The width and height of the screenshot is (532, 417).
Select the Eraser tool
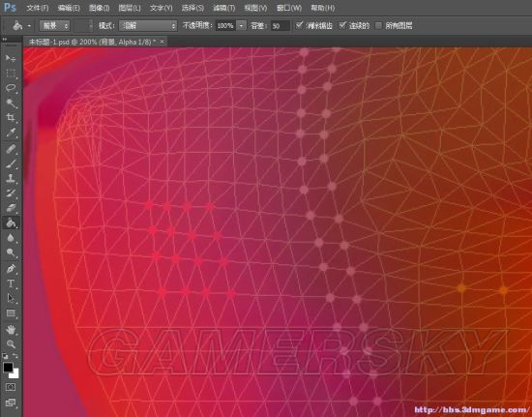point(11,208)
